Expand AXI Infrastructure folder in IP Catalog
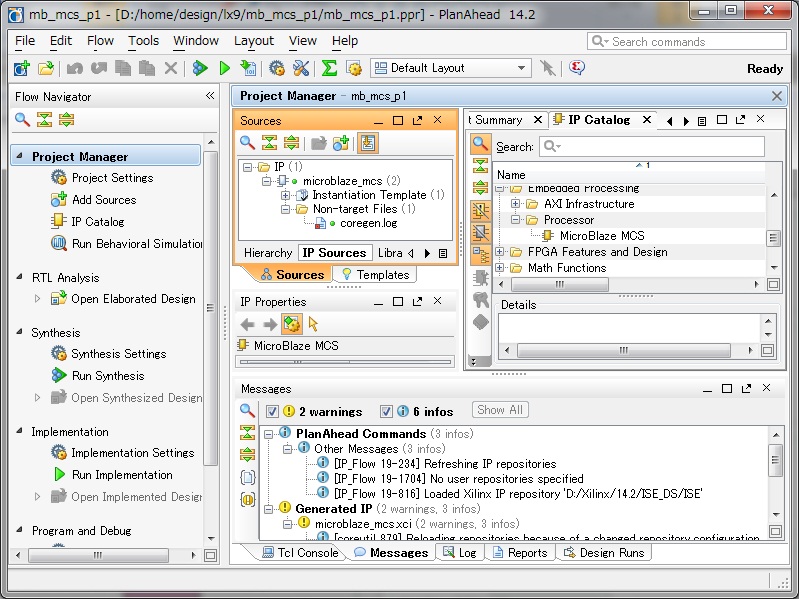799x599 pixels. [515, 204]
